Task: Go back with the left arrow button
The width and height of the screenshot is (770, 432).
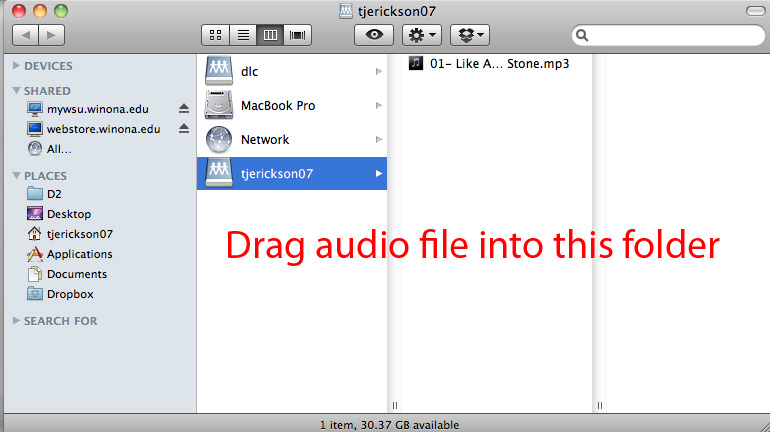Action: [x=24, y=35]
